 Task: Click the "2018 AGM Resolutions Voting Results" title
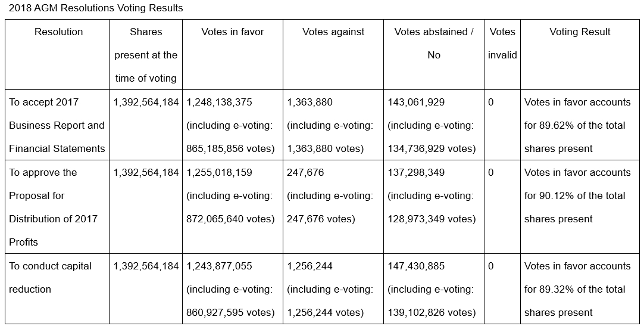pos(96,8)
